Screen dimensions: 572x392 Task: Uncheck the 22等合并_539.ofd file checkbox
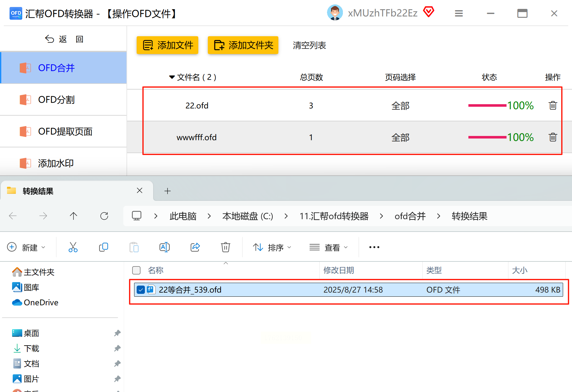[x=141, y=290]
